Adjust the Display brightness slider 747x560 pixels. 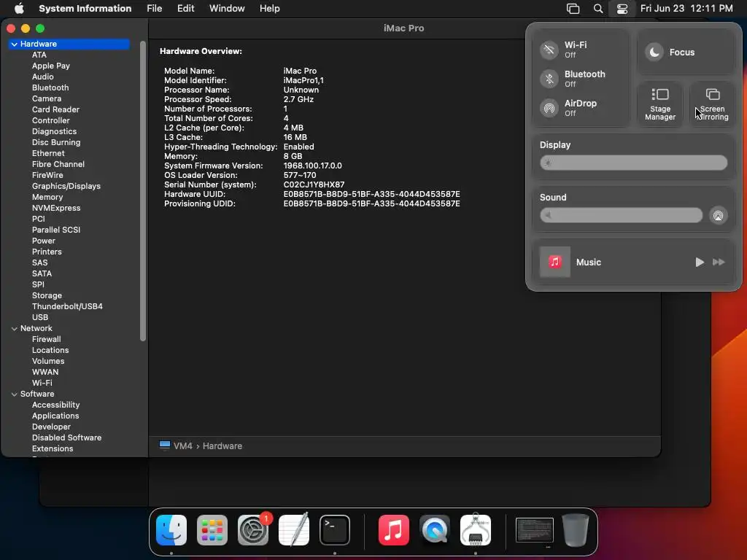click(x=633, y=163)
